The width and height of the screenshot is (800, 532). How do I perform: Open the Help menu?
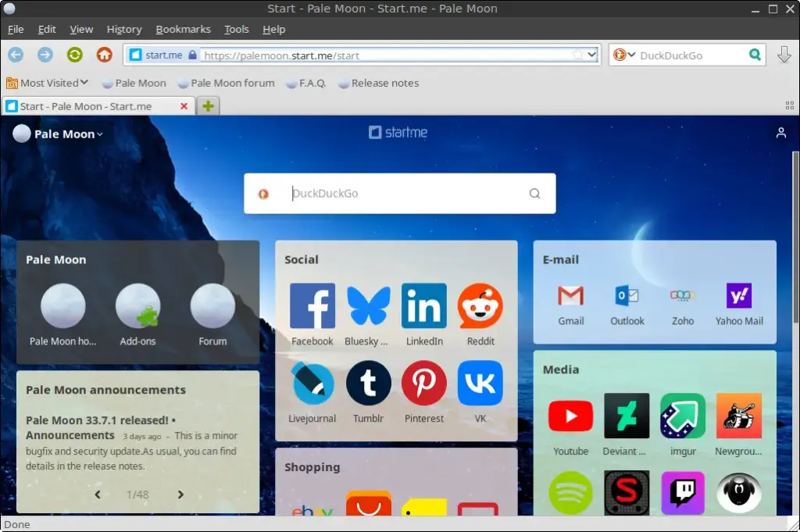coord(273,29)
